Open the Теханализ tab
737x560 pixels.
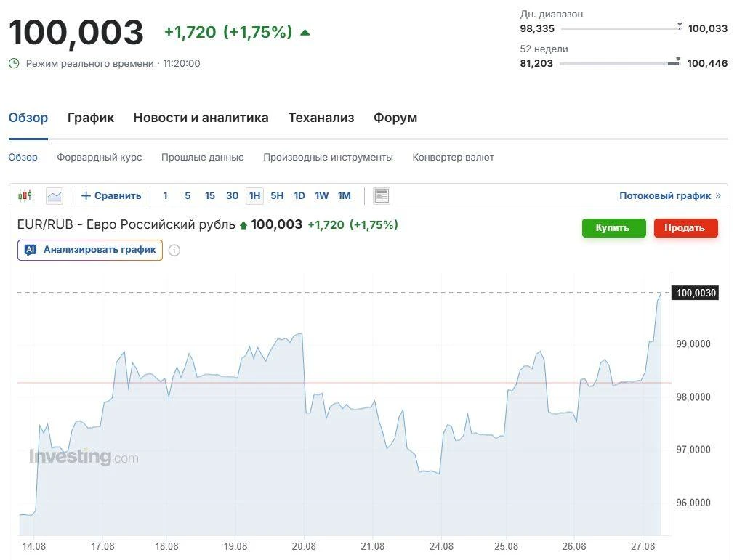[321, 118]
